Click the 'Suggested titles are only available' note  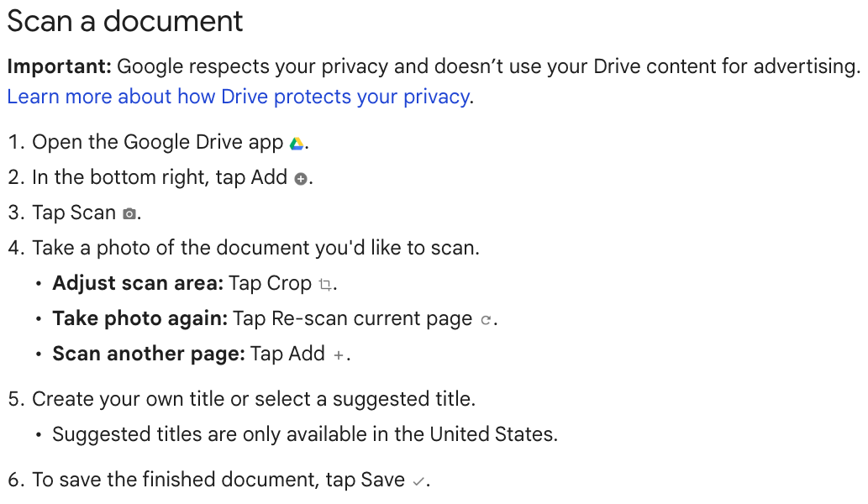(x=305, y=434)
